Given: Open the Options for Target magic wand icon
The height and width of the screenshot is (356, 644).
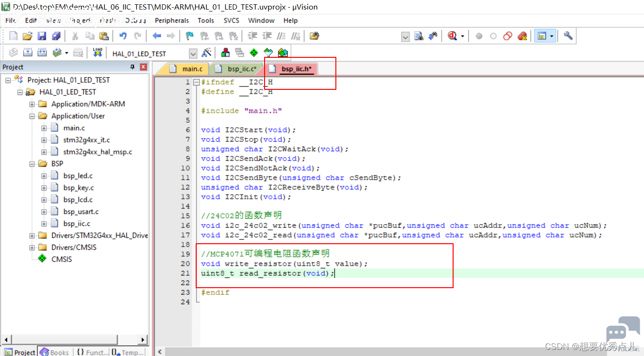Looking at the screenshot, I should [207, 53].
